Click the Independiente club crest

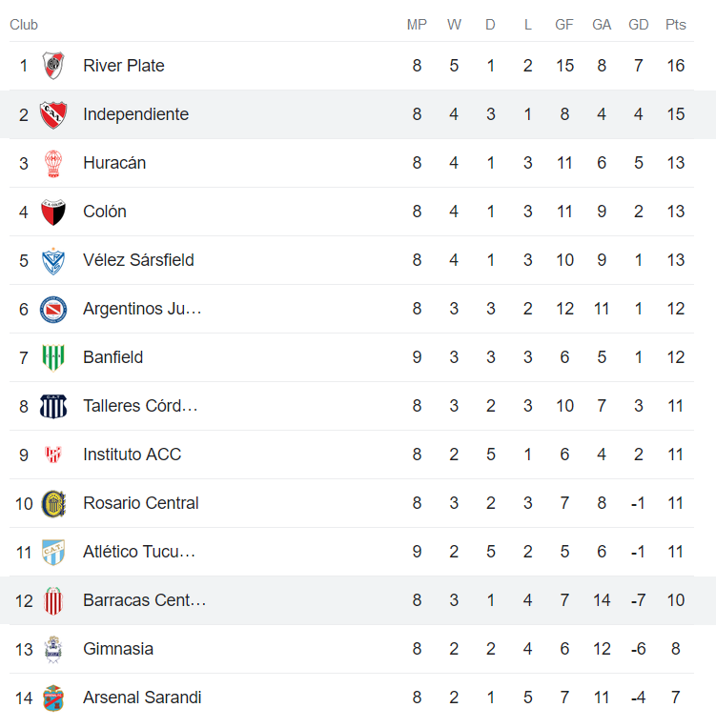point(53,114)
